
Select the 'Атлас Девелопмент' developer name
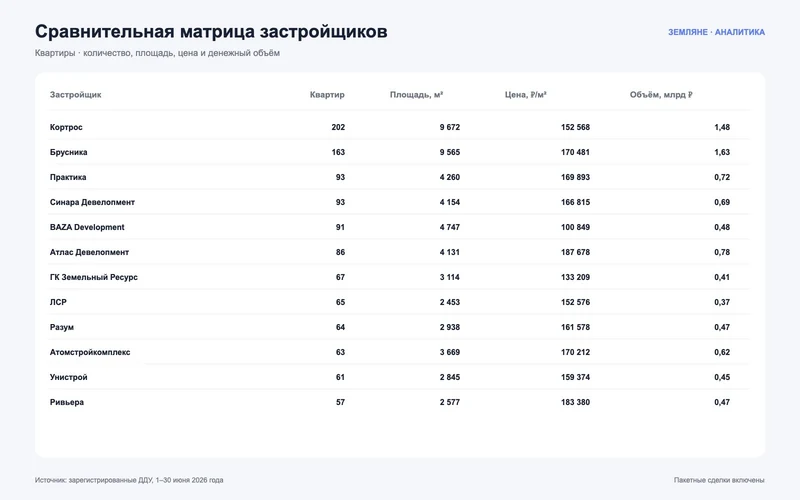89,252
